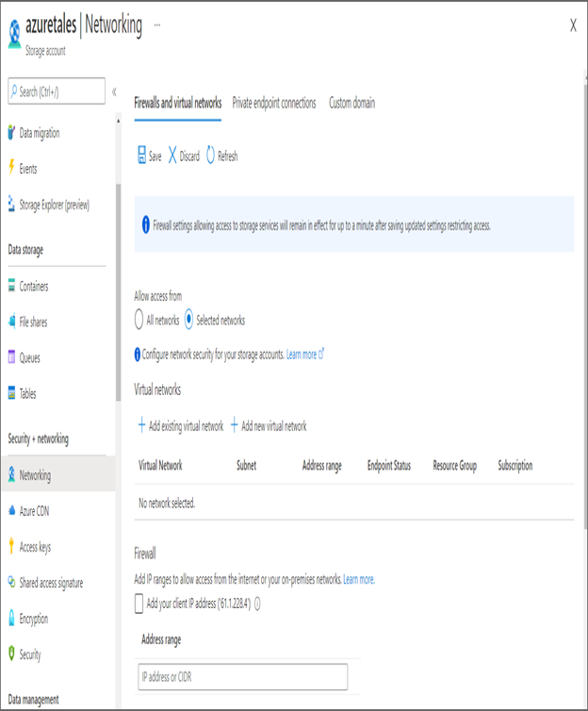The width and height of the screenshot is (588, 711).
Task: Open the Private endpoint connections tab
Action: coord(274,104)
